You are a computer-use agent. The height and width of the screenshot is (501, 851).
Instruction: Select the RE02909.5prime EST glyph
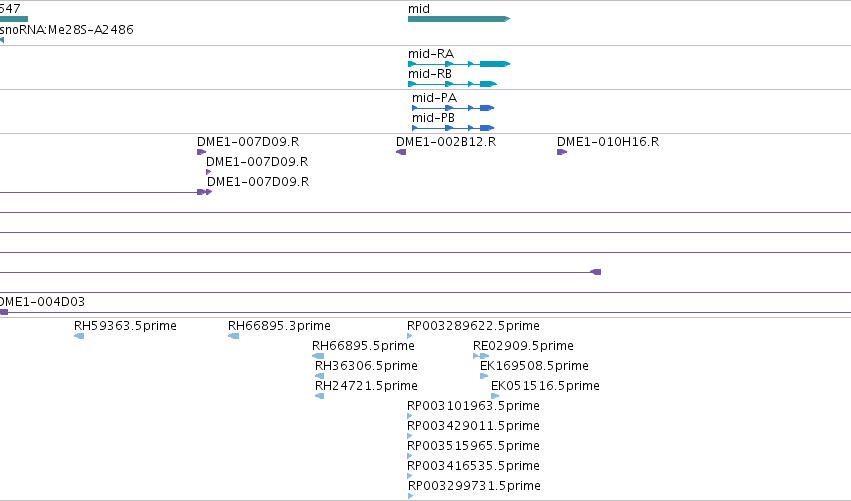pos(481,356)
